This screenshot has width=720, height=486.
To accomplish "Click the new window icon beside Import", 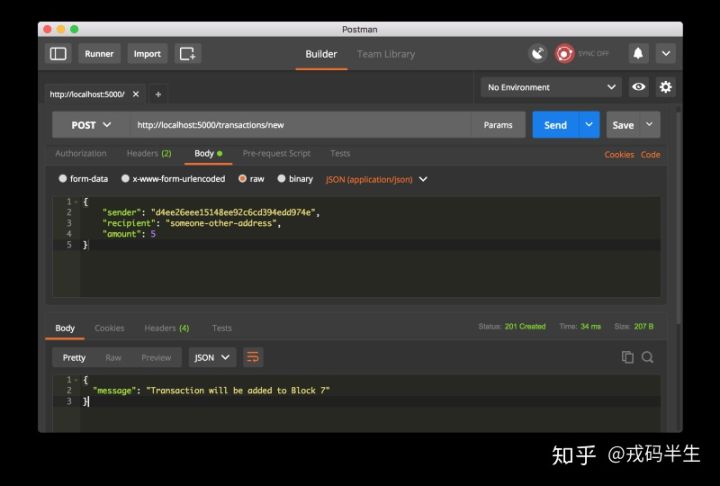I will (188, 54).
